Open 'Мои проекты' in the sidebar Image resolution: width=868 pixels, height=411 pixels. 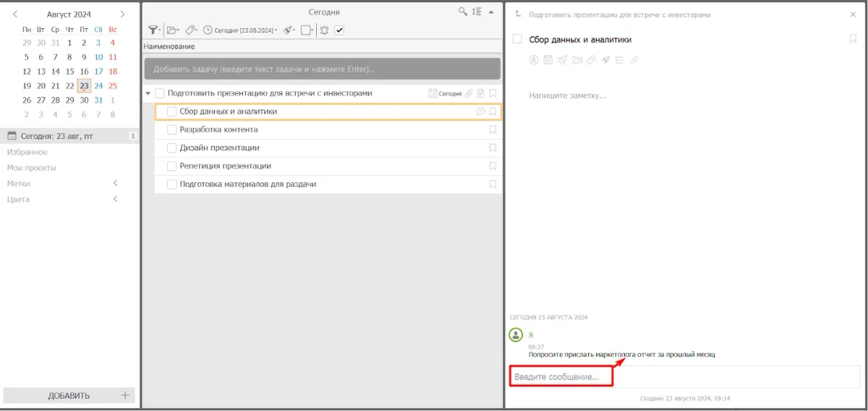tap(32, 168)
